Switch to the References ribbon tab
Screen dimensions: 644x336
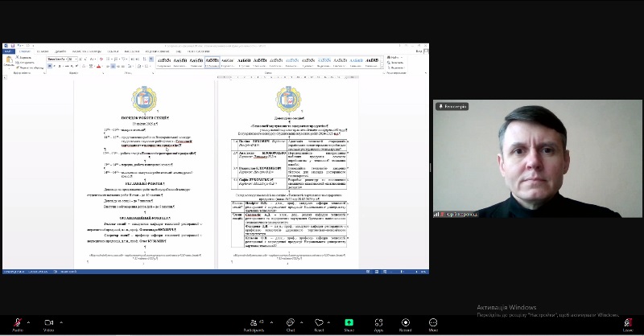click(113, 51)
